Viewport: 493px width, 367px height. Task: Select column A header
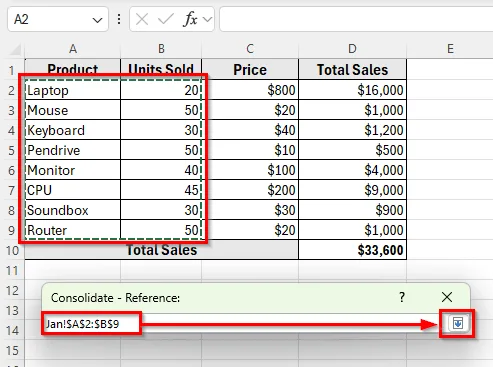click(x=73, y=49)
